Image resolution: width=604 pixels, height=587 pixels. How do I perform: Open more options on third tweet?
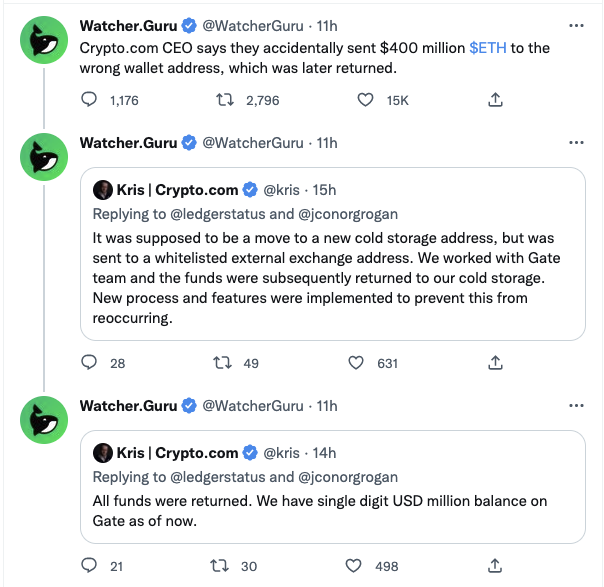pos(576,406)
